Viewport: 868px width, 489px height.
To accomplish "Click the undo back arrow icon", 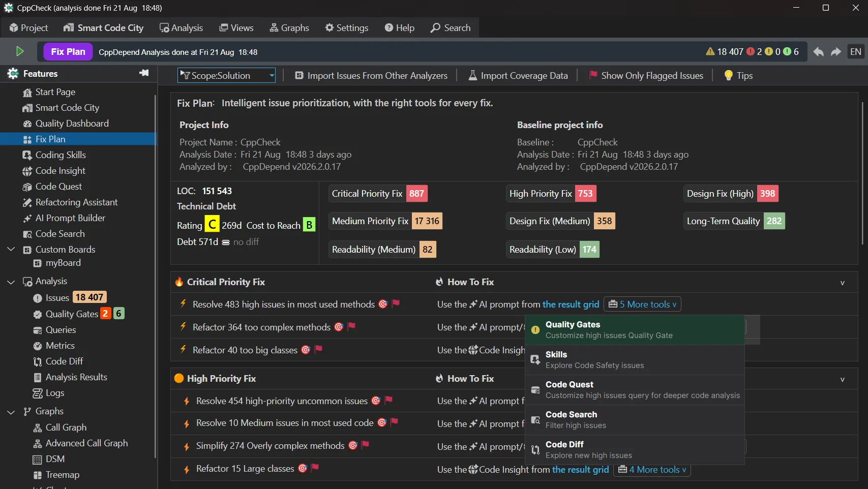I will tap(818, 52).
